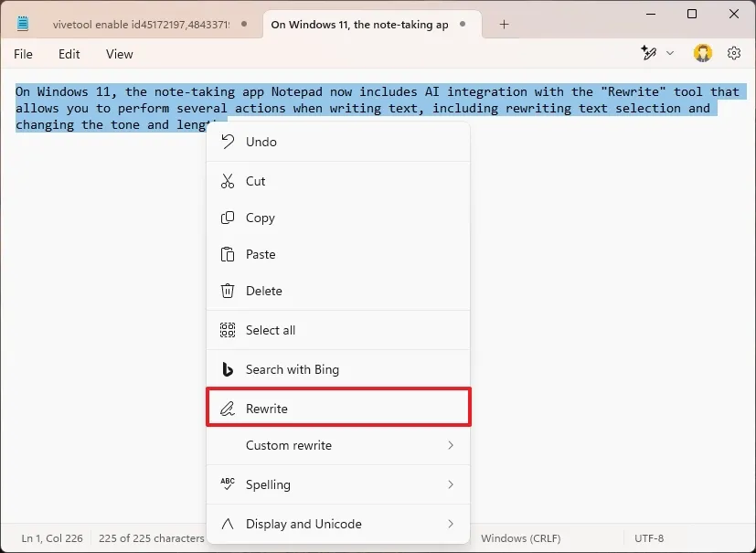Click Windows (CRLF) in status bar
This screenshot has width=756, height=553.
coord(521,538)
